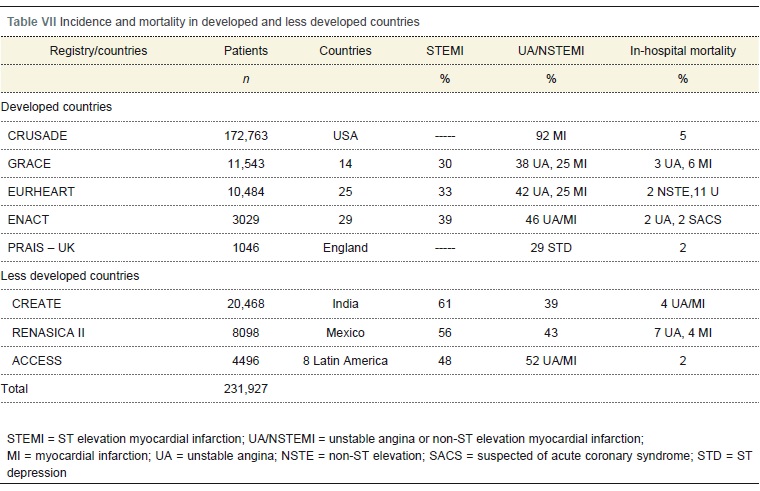
Task: Select the 231,927 total patients value
Action: [x=246, y=385]
